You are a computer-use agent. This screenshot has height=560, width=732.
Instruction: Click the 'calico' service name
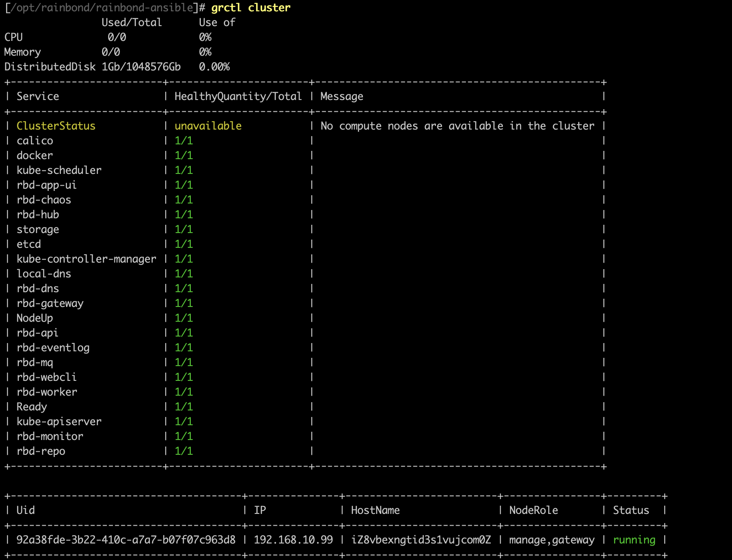pos(35,141)
